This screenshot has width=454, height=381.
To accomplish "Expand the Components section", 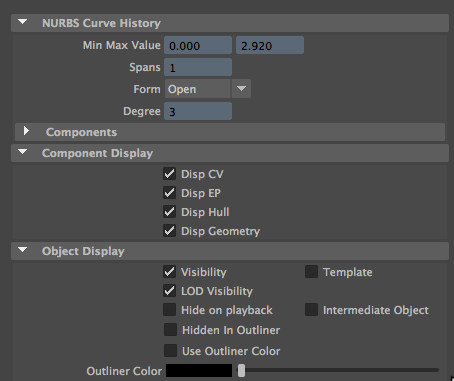I will [26, 131].
